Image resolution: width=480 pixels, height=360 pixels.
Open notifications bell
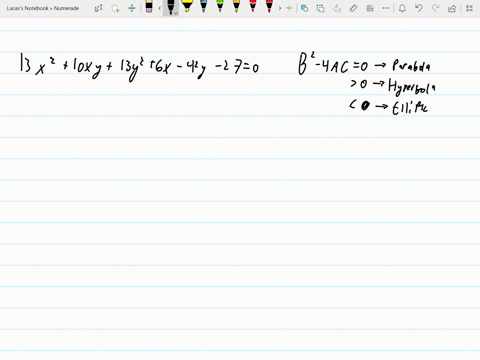coord(402,8)
